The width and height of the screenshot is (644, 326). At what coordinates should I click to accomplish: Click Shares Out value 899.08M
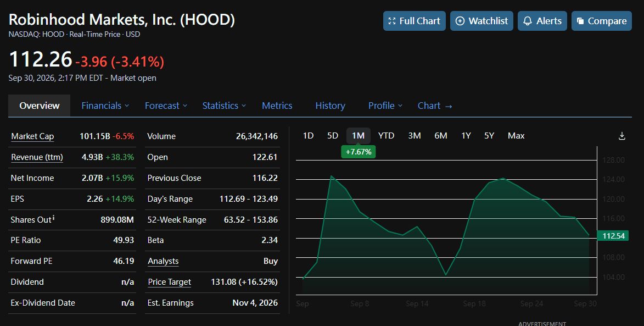[117, 219]
